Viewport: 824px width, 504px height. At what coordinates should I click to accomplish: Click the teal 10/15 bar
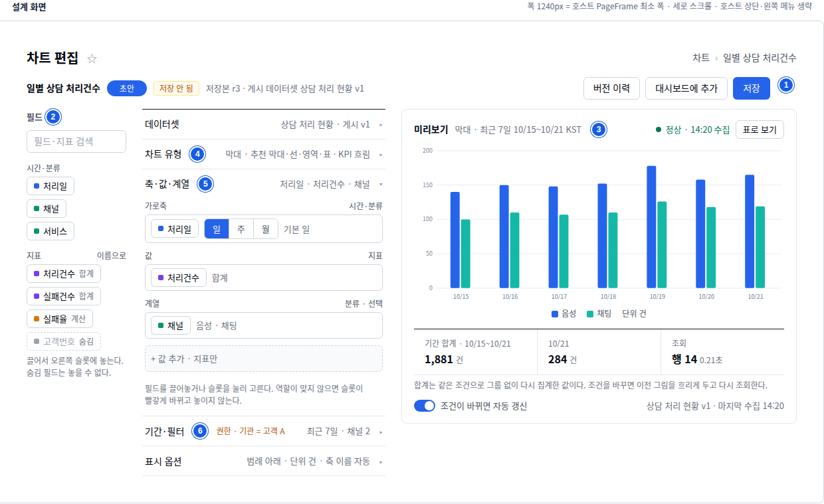pos(465,254)
